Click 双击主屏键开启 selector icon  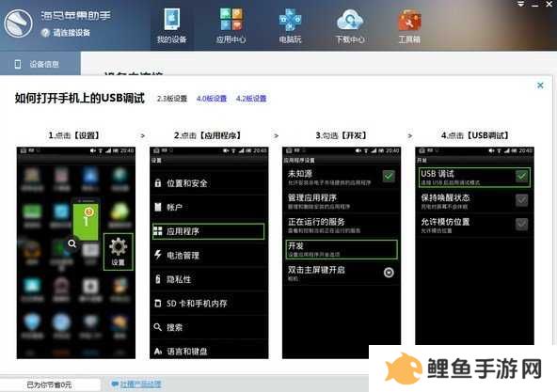point(389,273)
